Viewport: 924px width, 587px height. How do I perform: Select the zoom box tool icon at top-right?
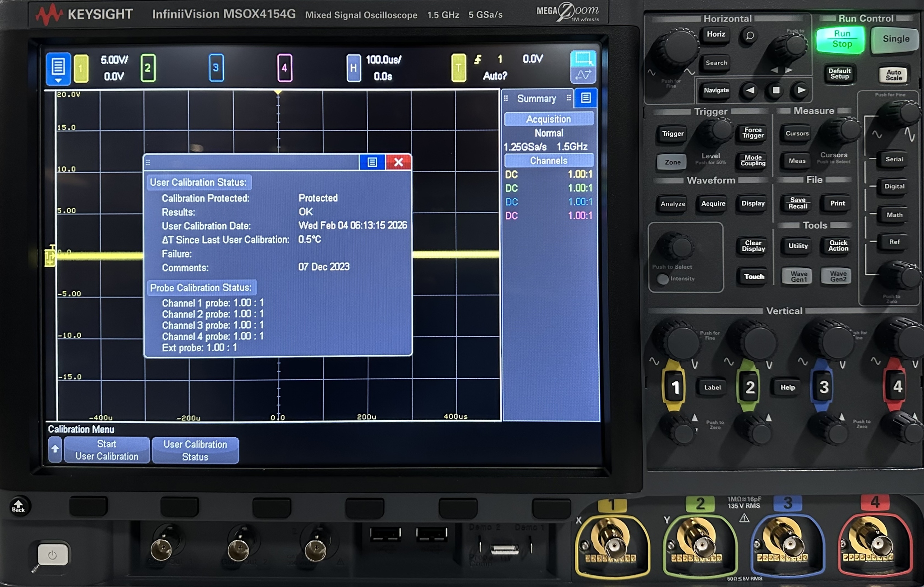[x=583, y=59]
